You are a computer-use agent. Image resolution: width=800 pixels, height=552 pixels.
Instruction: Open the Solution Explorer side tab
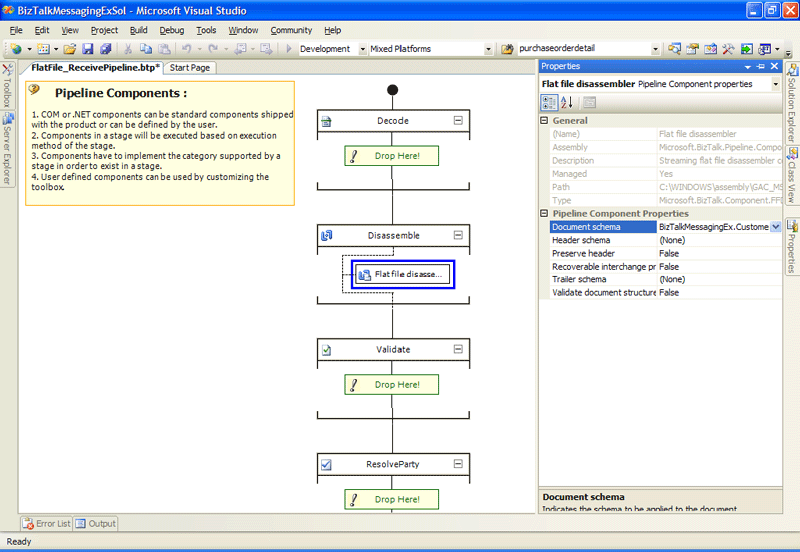tap(791, 103)
